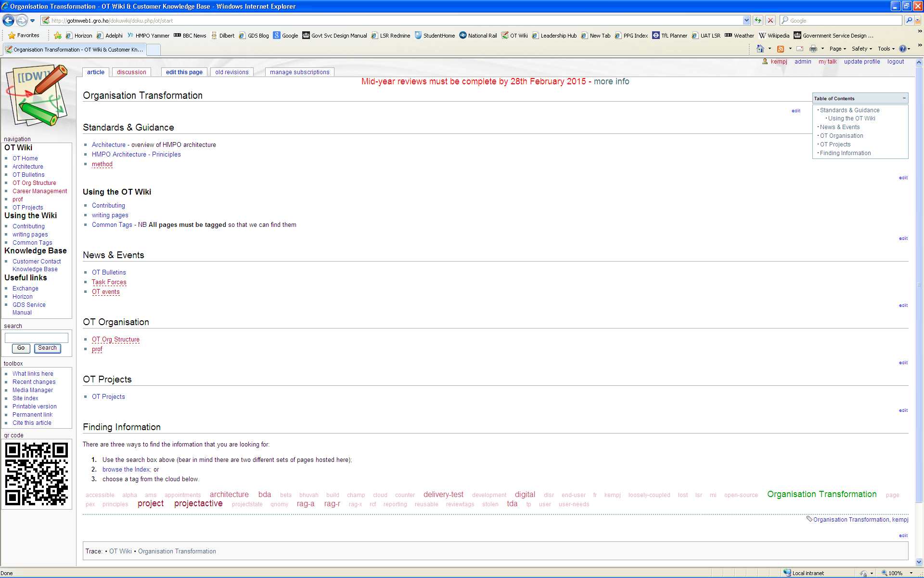Image resolution: width=924 pixels, height=578 pixels.
Task: Click the browse the Index link
Action: 126,470
